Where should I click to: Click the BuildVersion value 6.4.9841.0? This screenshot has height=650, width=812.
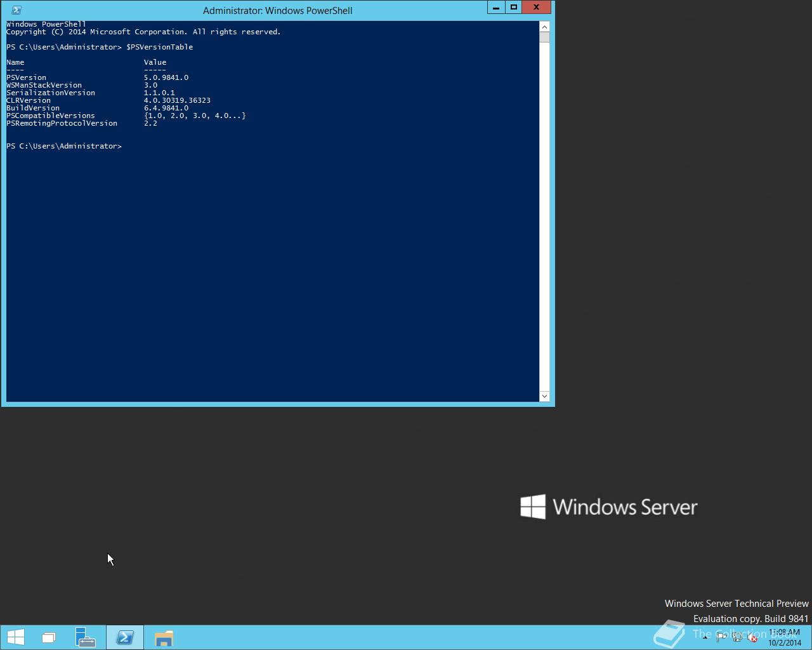(166, 108)
